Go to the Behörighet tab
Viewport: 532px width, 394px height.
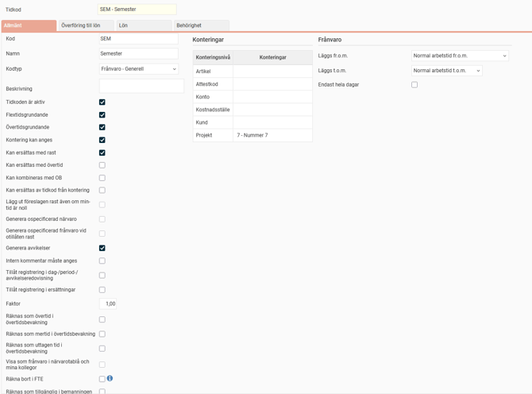(201, 26)
